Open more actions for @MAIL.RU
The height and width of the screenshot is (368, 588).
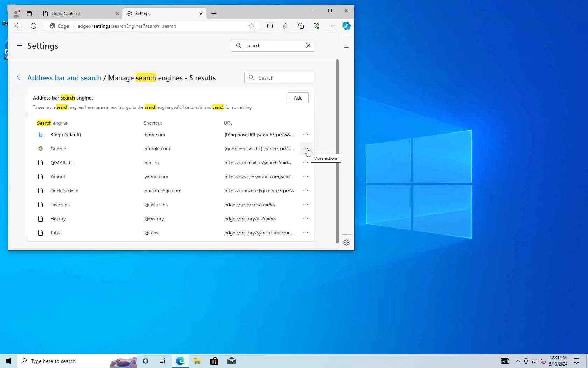[x=306, y=163]
